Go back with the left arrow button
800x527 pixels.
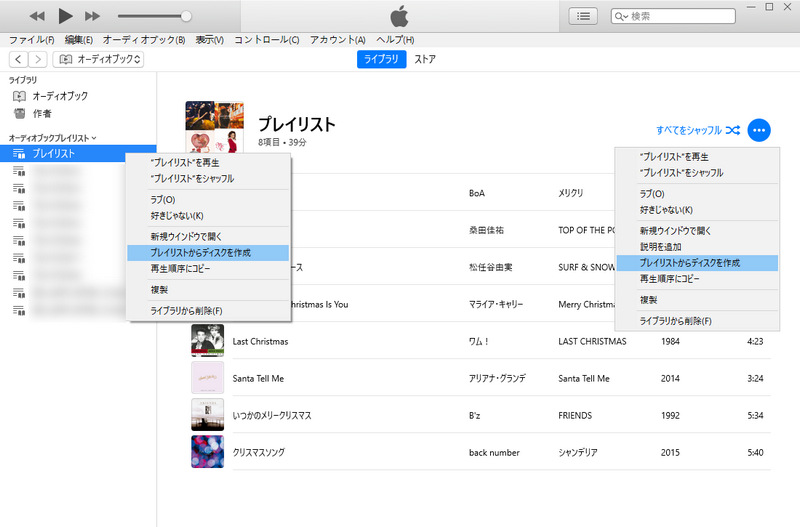pos(18,59)
